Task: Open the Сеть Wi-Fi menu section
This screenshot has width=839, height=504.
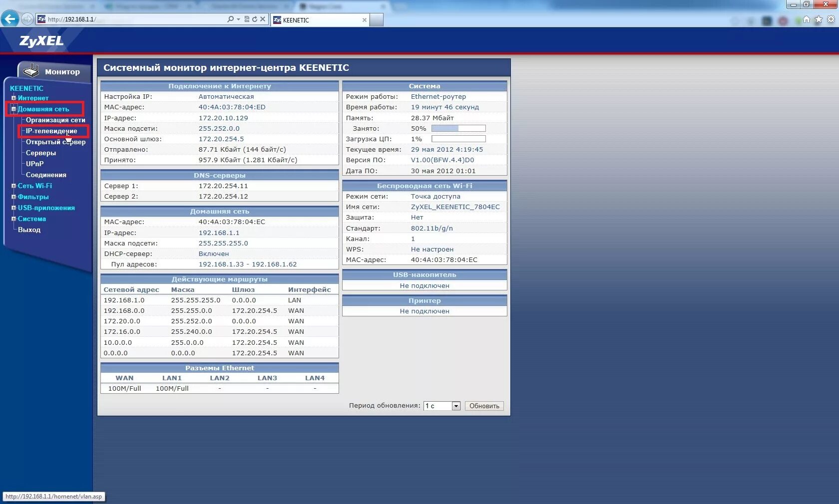Action: [x=35, y=186]
